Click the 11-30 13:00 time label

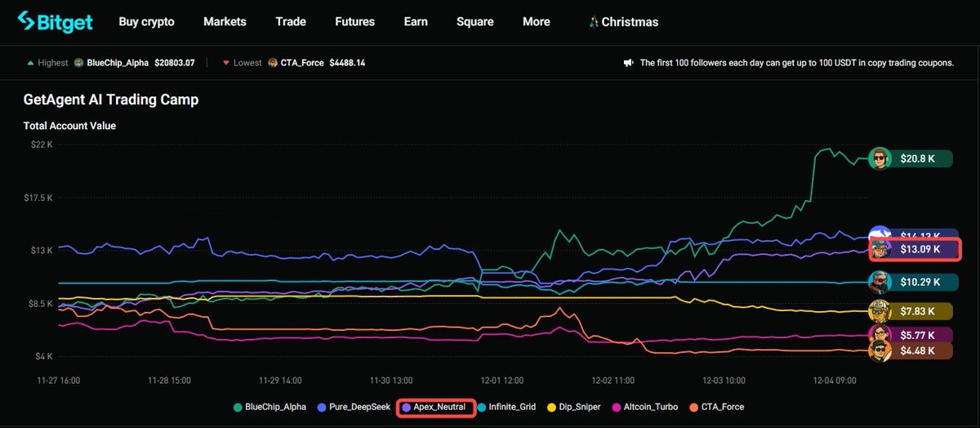coord(391,381)
